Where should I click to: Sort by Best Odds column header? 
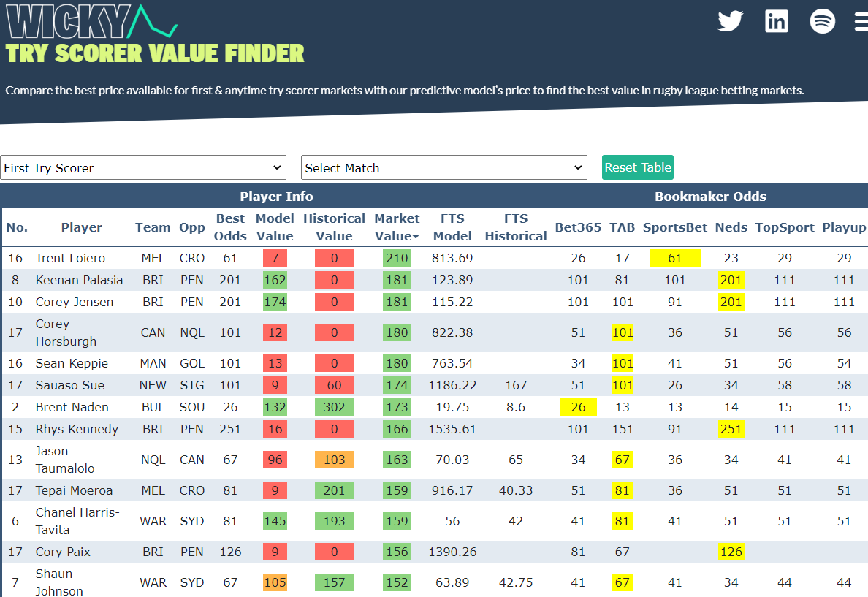tap(230, 227)
